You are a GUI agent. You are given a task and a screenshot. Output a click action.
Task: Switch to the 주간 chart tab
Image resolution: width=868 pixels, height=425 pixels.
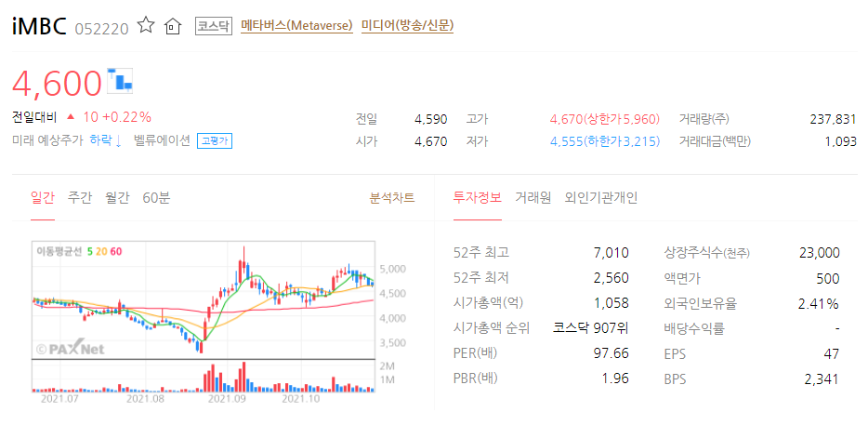point(80,198)
